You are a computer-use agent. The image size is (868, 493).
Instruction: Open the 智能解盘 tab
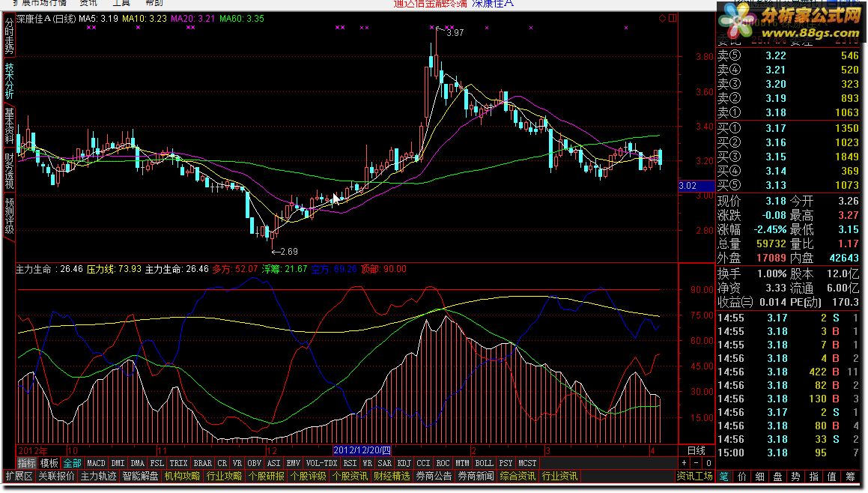tap(141, 477)
